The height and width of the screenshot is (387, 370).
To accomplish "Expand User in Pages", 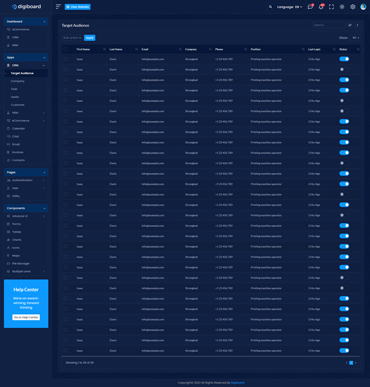I will tap(26, 188).
